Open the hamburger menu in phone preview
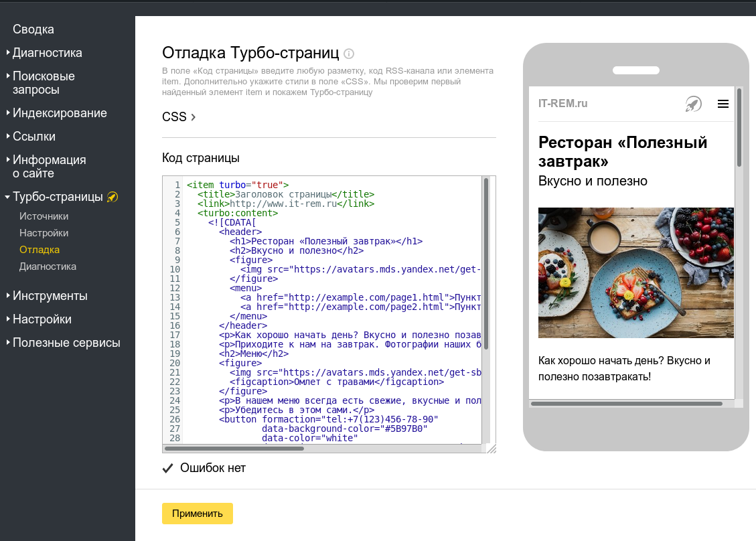This screenshot has width=756, height=541. pyautogui.click(x=723, y=104)
